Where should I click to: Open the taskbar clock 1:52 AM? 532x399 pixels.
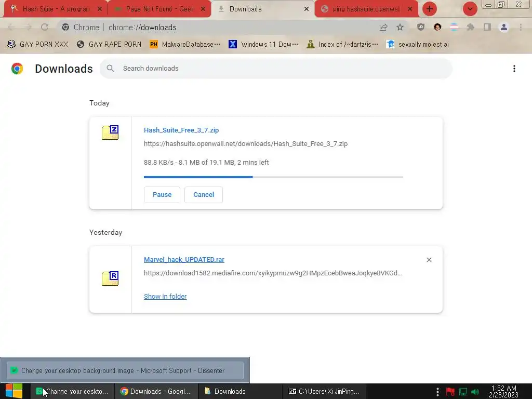coord(503,392)
